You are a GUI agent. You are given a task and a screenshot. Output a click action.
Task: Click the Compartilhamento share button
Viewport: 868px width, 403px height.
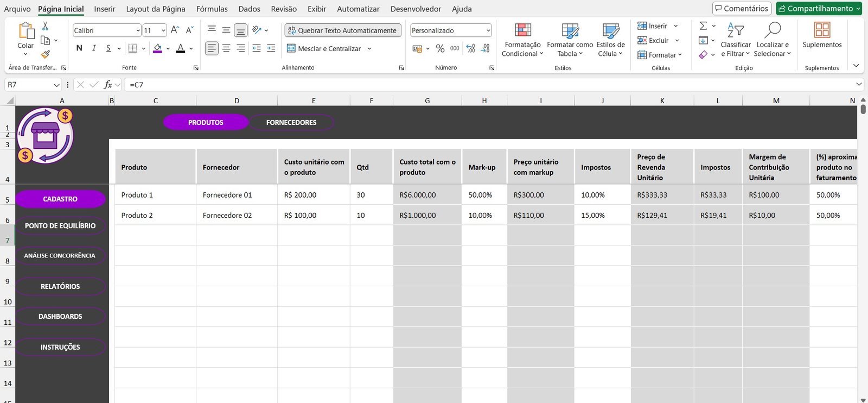pyautogui.click(x=819, y=8)
